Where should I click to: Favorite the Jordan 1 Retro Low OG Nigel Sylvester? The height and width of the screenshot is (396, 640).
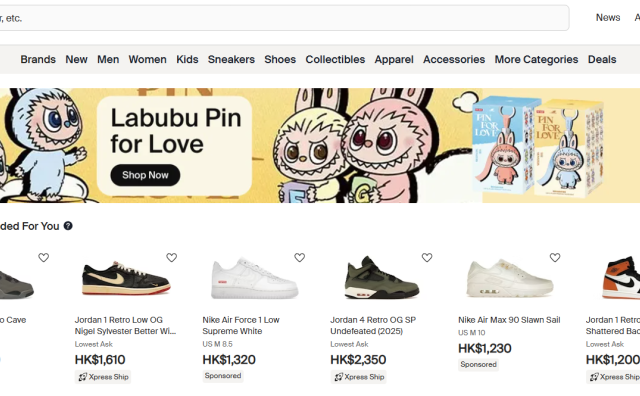click(x=171, y=258)
